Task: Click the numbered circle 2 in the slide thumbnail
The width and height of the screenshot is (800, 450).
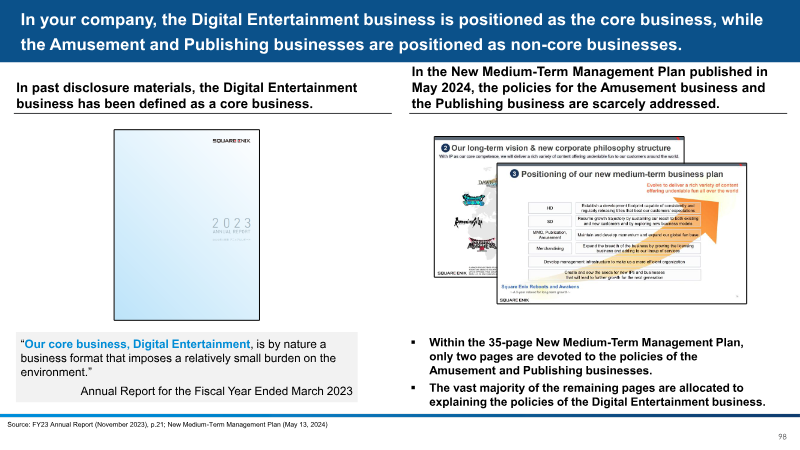Action: point(445,148)
